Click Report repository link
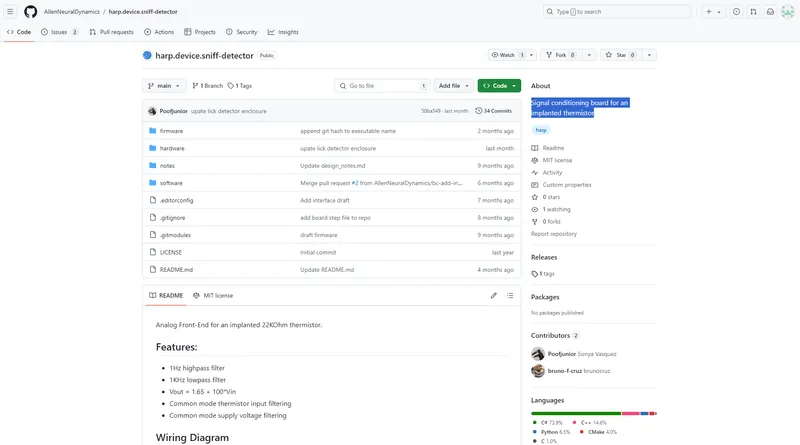Viewport: 800px width, 445px height. tap(554, 234)
